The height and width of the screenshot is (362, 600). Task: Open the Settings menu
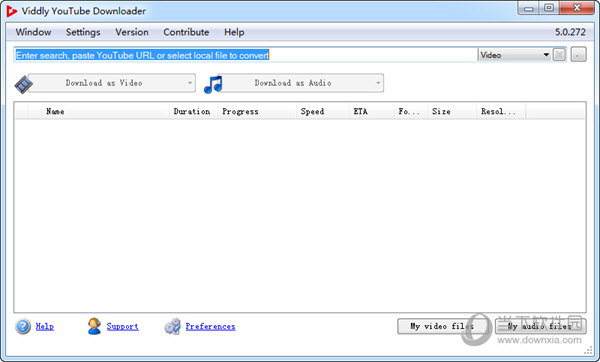83,32
